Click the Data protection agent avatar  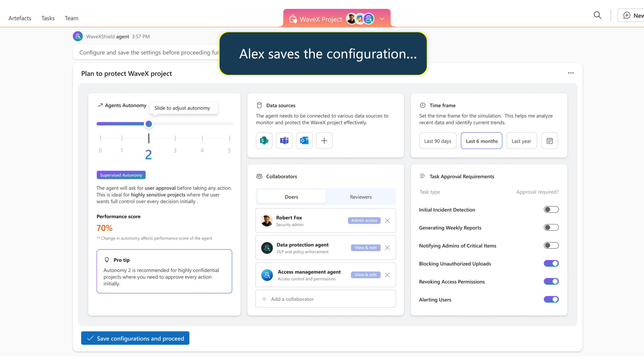click(267, 248)
